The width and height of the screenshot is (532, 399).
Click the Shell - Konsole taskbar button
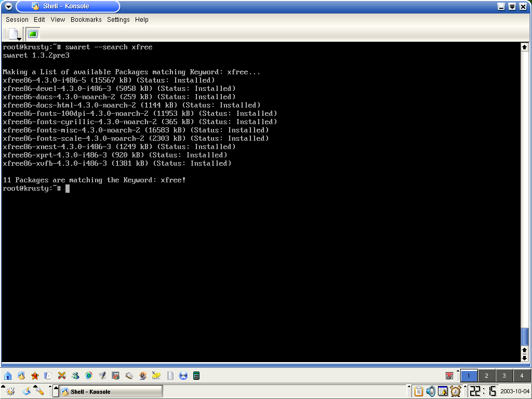[111, 392]
